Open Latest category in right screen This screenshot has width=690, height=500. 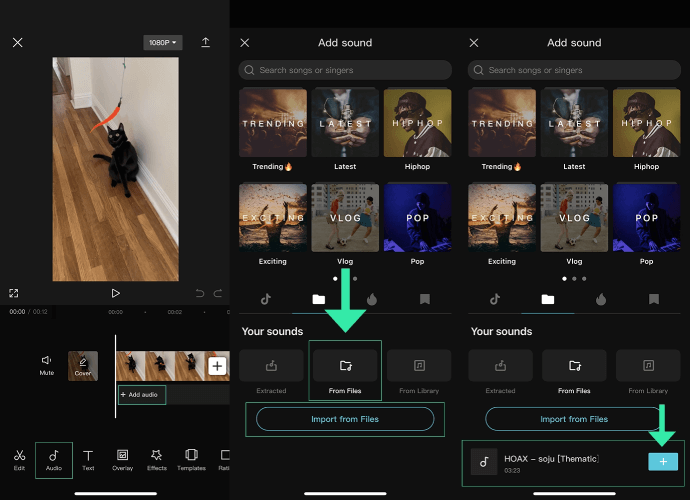tap(574, 129)
